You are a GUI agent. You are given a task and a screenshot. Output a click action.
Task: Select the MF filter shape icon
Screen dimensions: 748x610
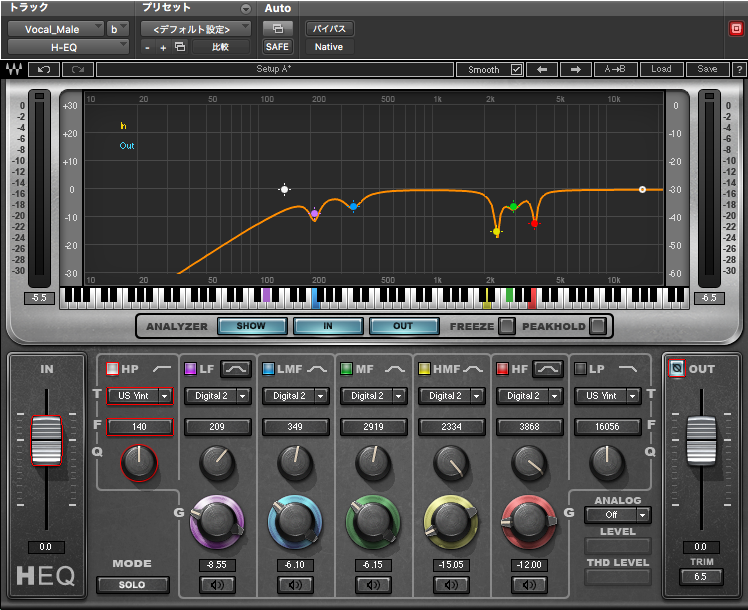point(395,369)
